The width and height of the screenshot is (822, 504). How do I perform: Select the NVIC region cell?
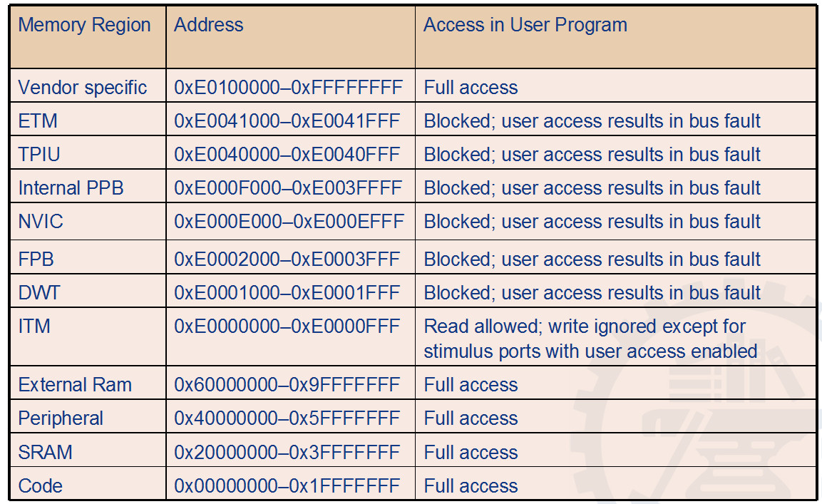pos(41,222)
